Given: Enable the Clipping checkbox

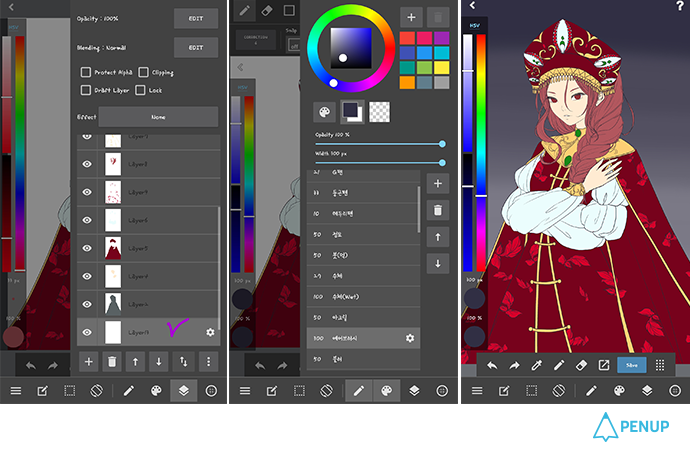Looking at the screenshot, I should (x=143, y=72).
